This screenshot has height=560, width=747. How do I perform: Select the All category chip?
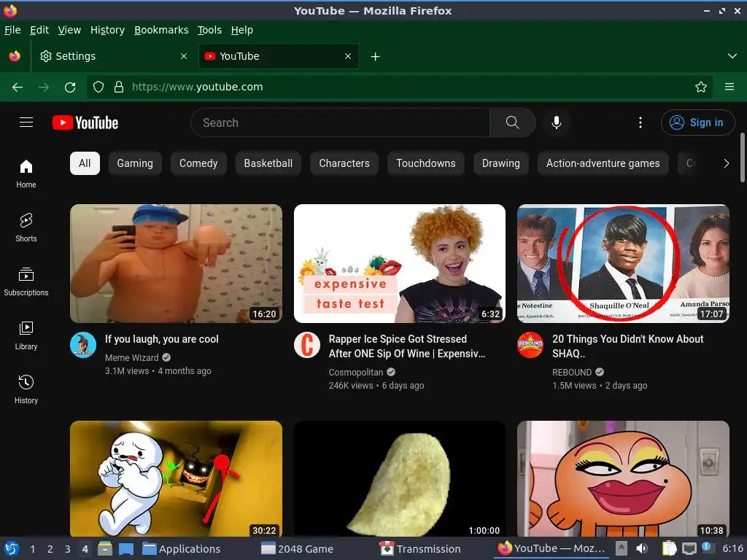(x=85, y=163)
